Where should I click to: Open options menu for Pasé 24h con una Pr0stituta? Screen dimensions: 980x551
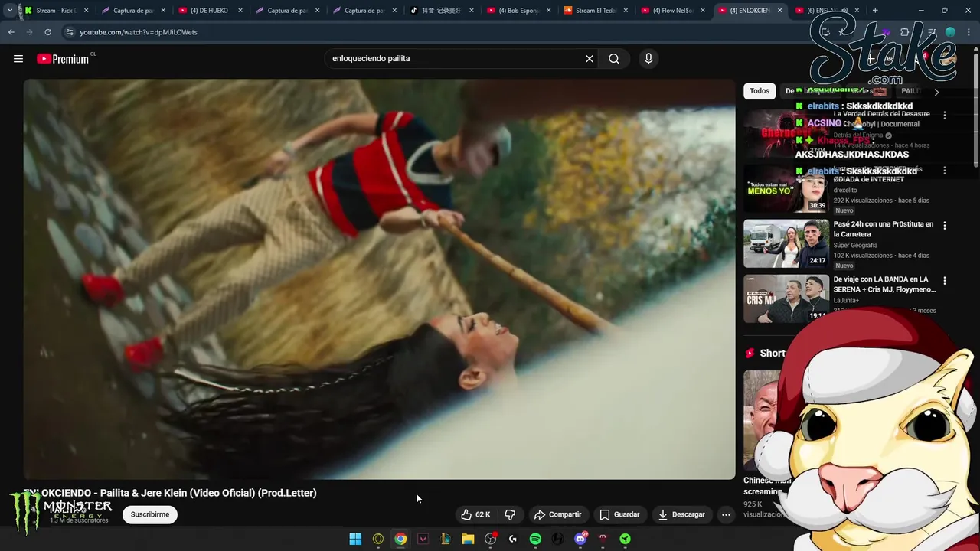coord(944,226)
